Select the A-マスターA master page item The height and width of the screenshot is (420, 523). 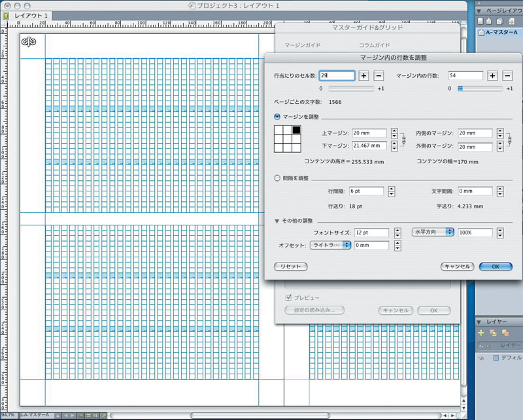click(500, 33)
